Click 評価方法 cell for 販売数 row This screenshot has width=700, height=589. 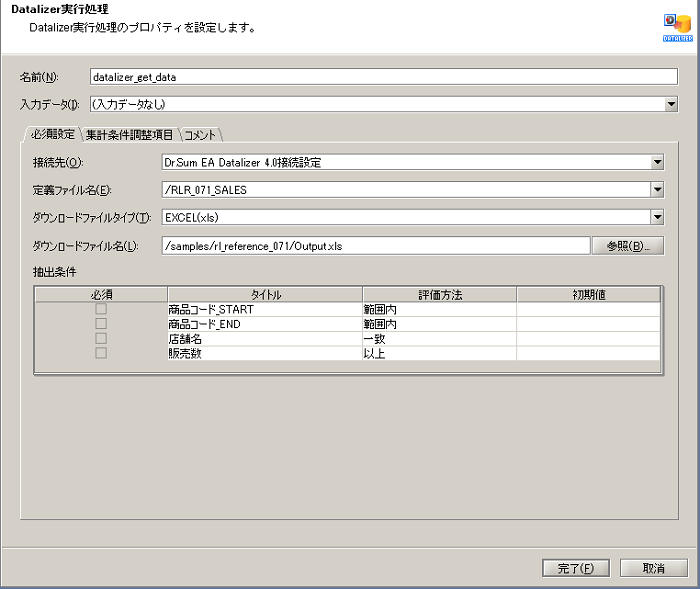[439, 353]
